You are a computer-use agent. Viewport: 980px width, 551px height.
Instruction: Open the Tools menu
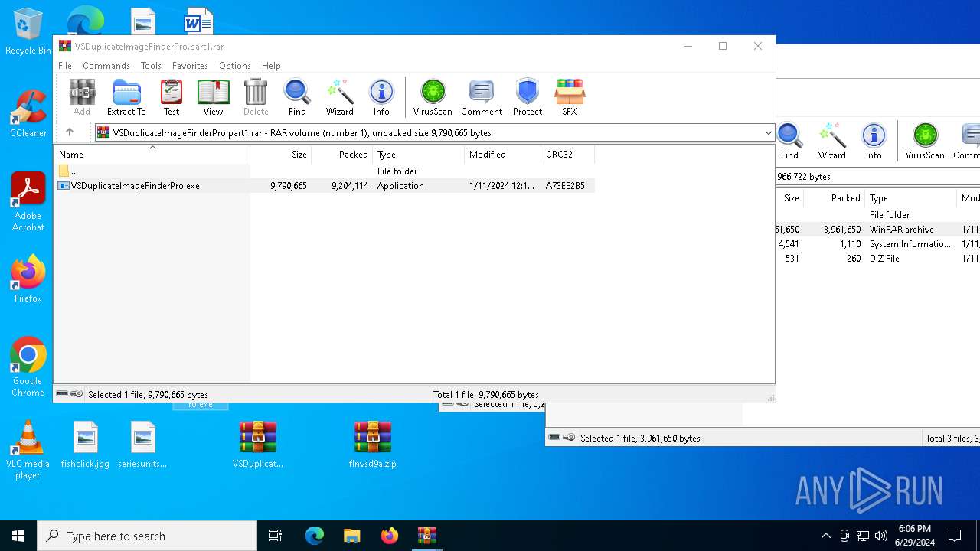pyautogui.click(x=151, y=66)
